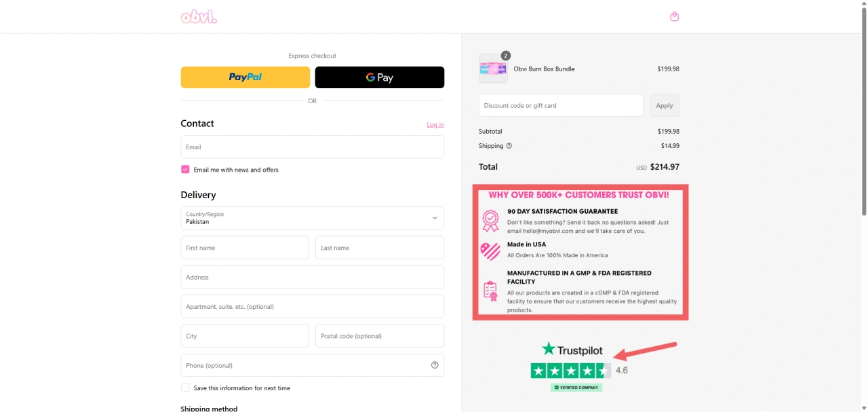
Task: Focus the Apartment, suite field
Action: pos(312,306)
